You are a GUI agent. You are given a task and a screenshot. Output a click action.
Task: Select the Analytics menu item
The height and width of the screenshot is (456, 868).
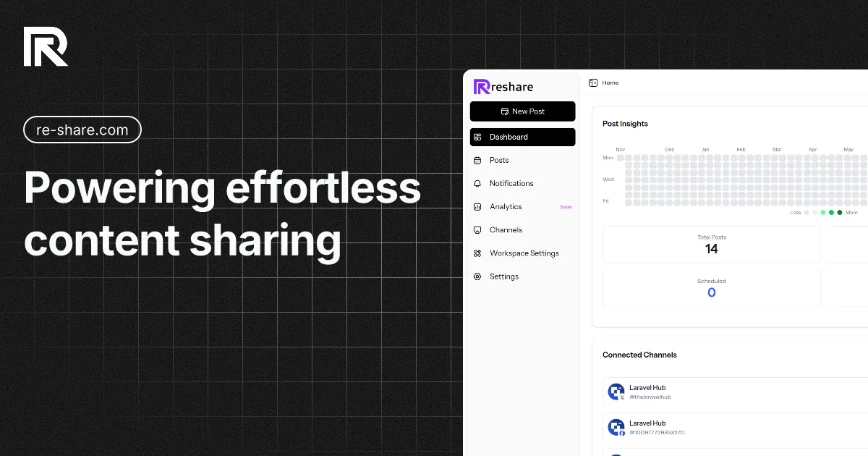tap(523, 206)
